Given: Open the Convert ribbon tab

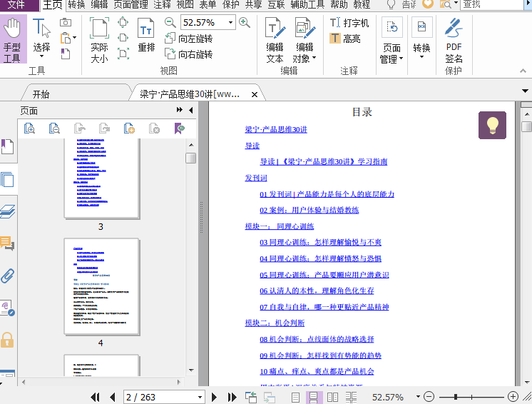Looking at the screenshot, I should click(x=76, y=5).
